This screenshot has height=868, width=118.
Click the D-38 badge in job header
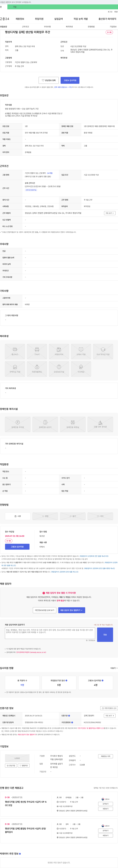pyautogui.click(x=109, y=32)
